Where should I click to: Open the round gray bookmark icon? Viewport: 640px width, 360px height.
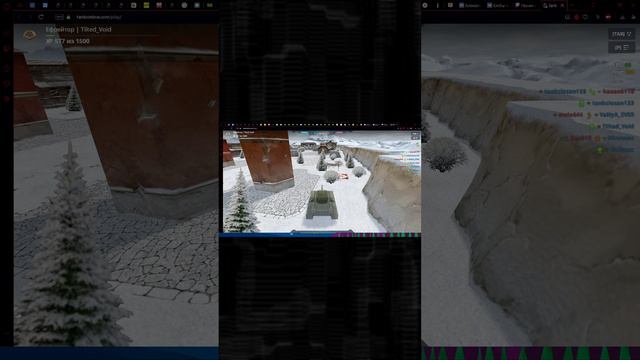(184, 5)
